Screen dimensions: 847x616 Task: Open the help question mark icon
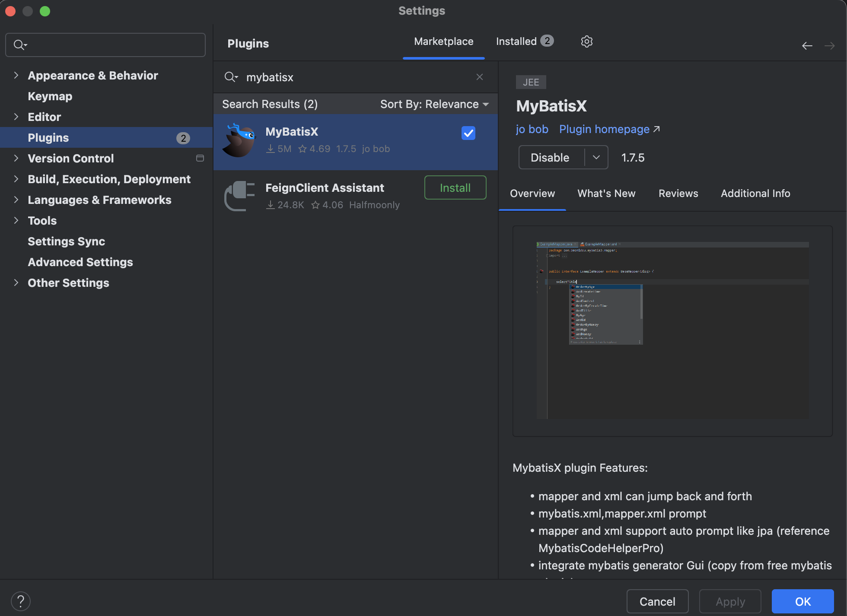click(20, 601)
